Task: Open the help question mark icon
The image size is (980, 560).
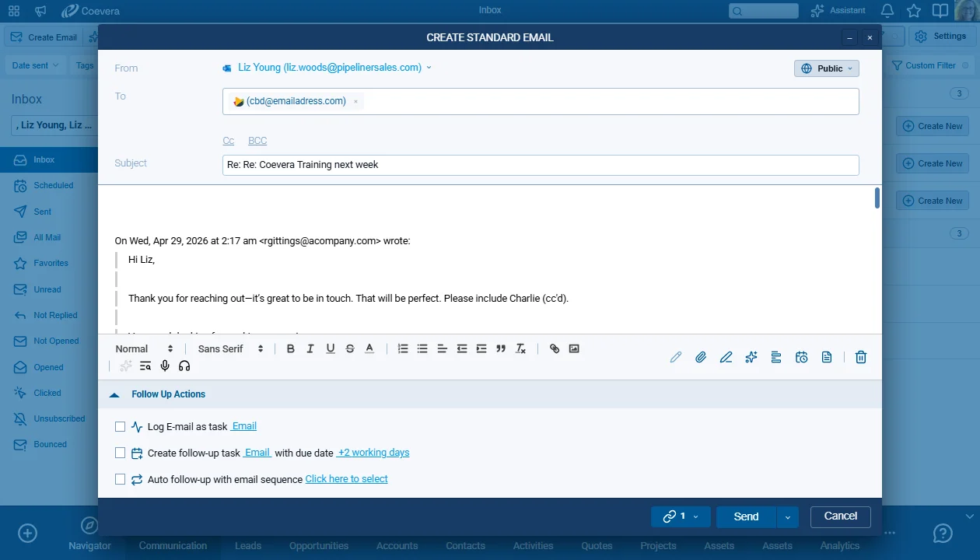Action: (943, 534)
